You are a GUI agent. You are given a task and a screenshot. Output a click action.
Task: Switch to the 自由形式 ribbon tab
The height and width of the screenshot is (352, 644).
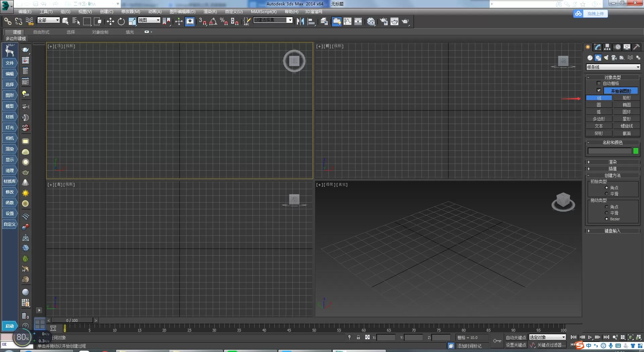pos(41,32)
